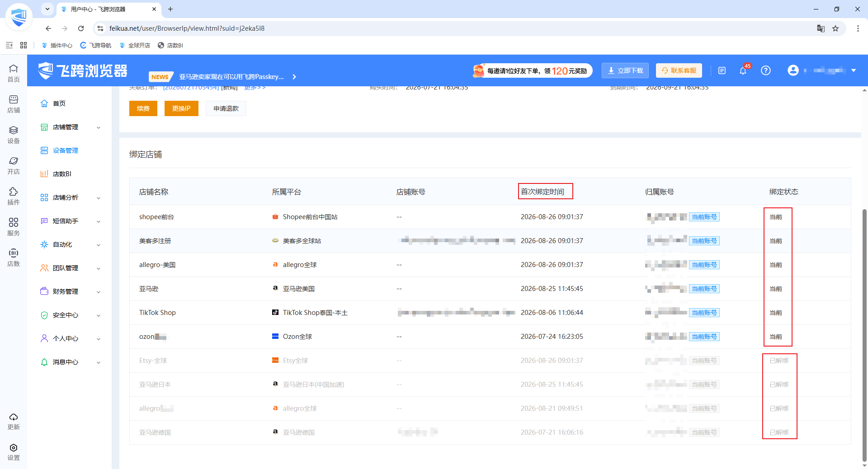Select the shopee前台 store name

tap(156, 217)
